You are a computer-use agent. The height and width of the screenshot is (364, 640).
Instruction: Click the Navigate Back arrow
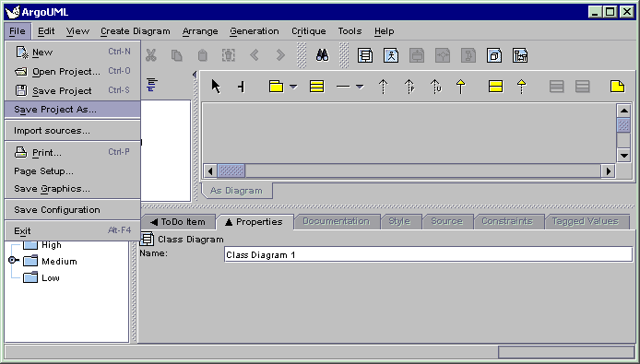coord(255,55)
